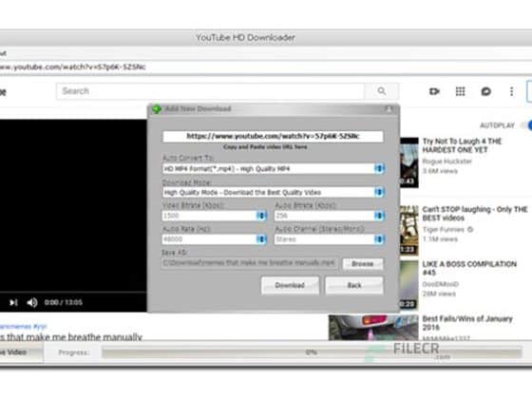The image size is (532, 399).
Task: Click the YouTube Search input box
Action: coord(210,91)
